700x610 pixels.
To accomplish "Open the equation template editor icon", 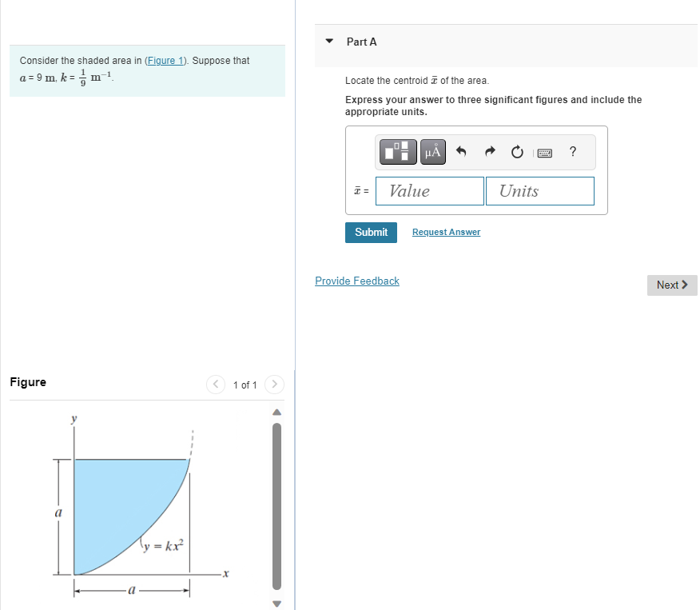I will 397,151.
